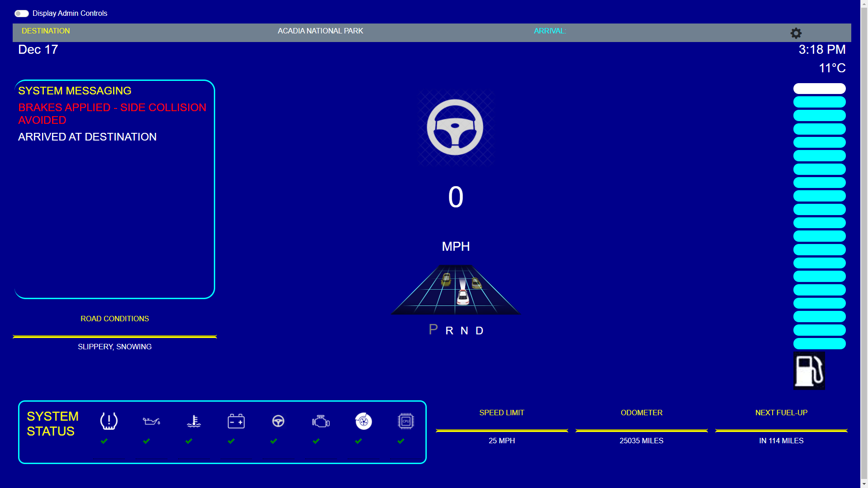Click the CPU chip status icon

pos(406,421)
